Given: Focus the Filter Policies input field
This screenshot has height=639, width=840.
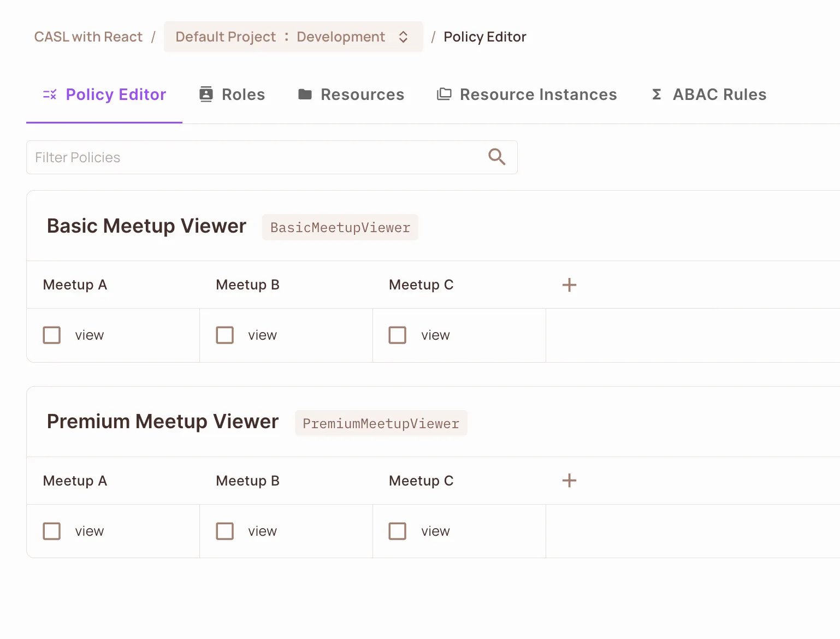Looking at the screenshot, I should click(x=251, y=157).
